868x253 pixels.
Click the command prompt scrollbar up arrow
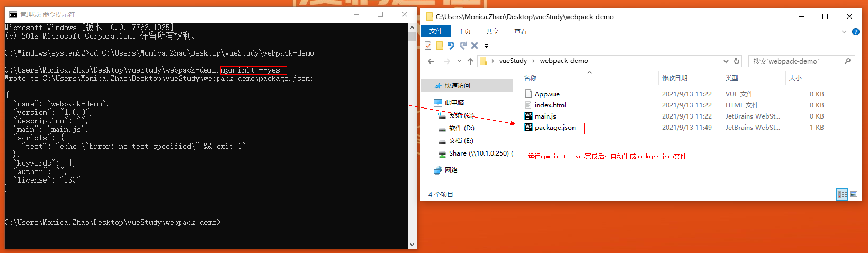click(x=412, y=27)
